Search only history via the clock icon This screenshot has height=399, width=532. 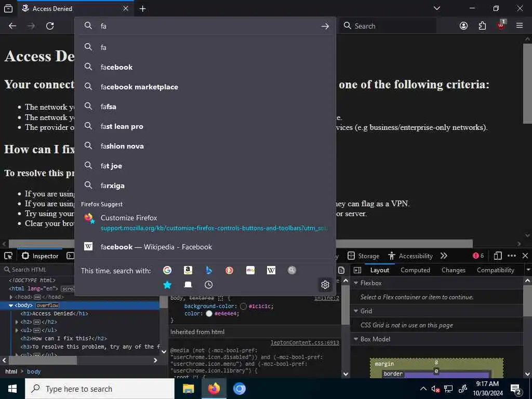[x=209, y=285]
